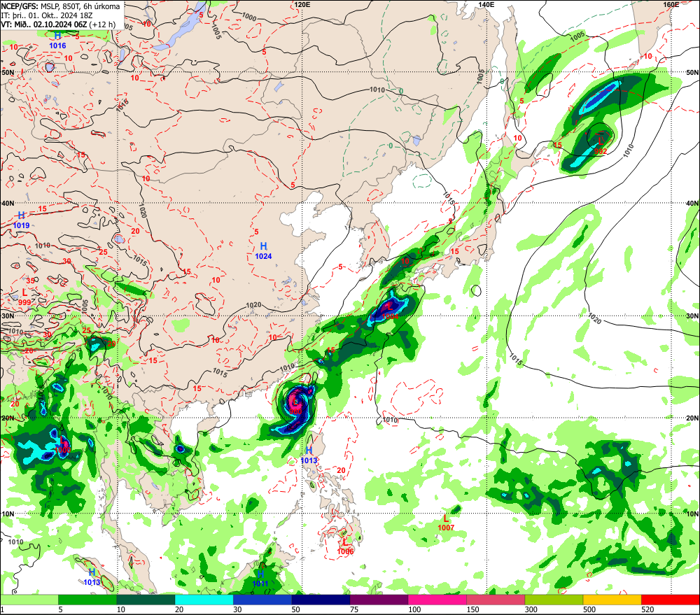
Task: Click the legend value 150
Action: [x=472, y=609]
